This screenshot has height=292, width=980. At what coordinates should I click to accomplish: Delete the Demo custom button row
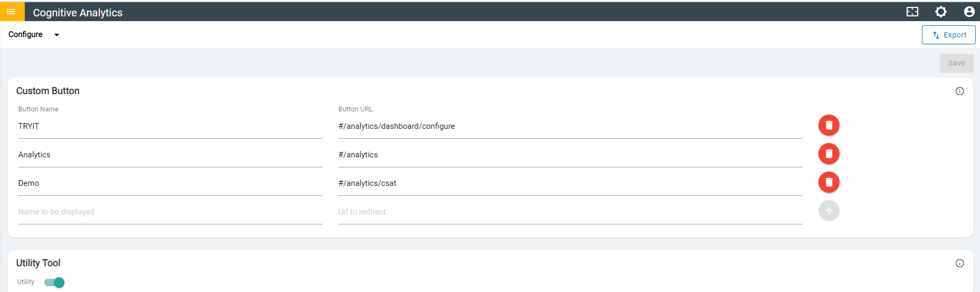[828, 183]
